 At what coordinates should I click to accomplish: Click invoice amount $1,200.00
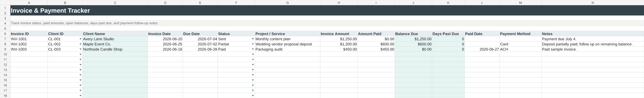[339, 44]
